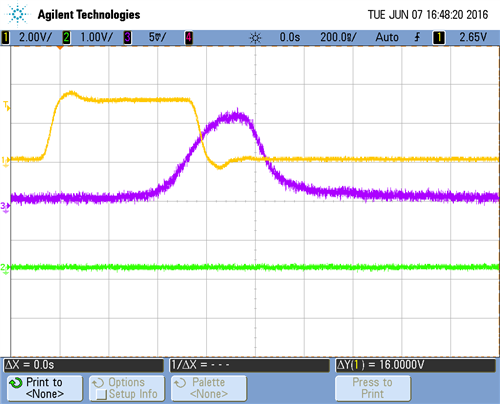Click the purple channel 3 waveform peak
500x404 pixels.
(236, 116)
